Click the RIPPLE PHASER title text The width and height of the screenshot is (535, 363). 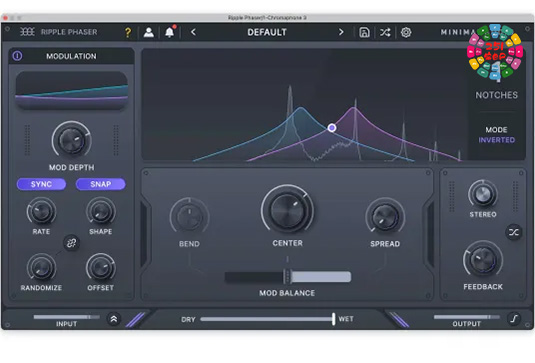click(x=69, y=32)
